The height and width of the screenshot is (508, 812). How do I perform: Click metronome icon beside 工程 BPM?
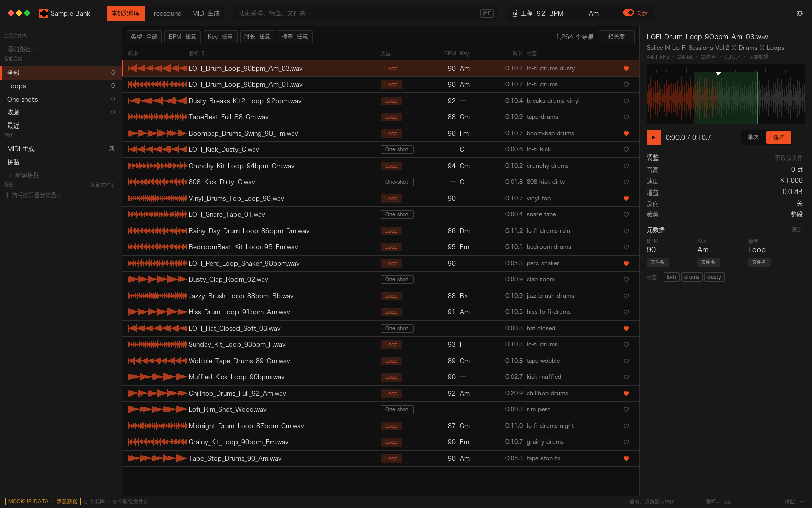(515, 13)
